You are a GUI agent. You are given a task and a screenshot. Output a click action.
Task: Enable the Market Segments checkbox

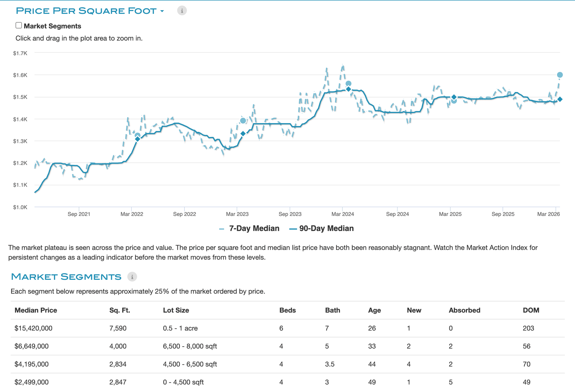19,25
